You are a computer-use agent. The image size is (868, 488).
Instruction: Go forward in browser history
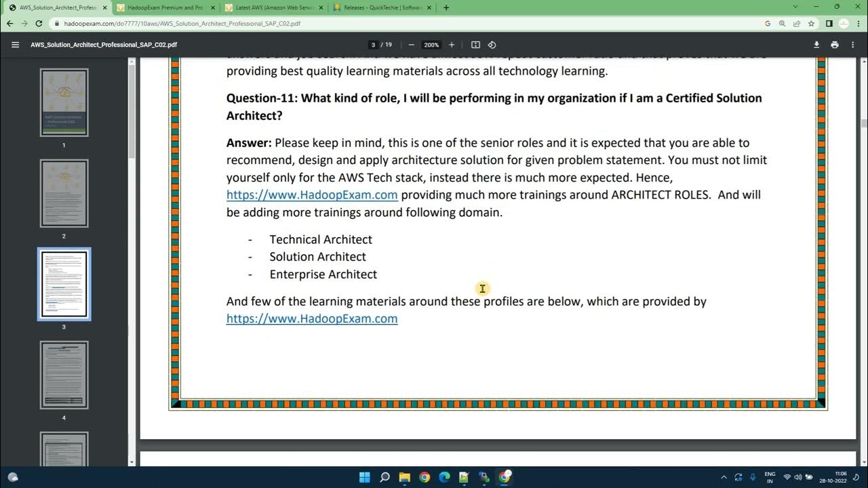24,23
